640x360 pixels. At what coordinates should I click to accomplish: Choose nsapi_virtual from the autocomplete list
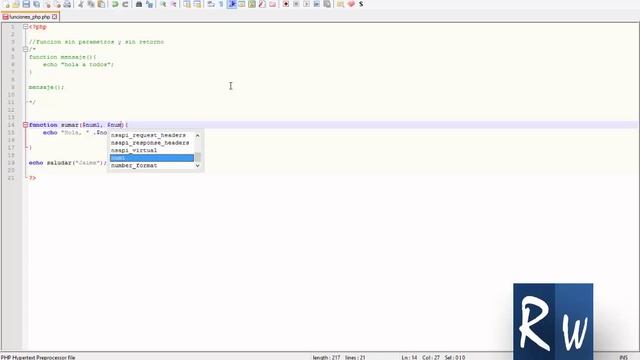click(x=151, y=150)
